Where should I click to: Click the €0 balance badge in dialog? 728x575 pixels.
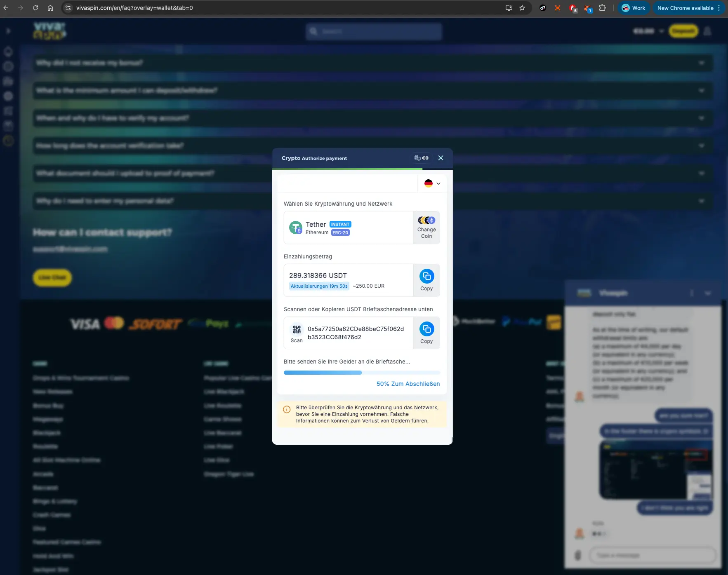[422, 158]
